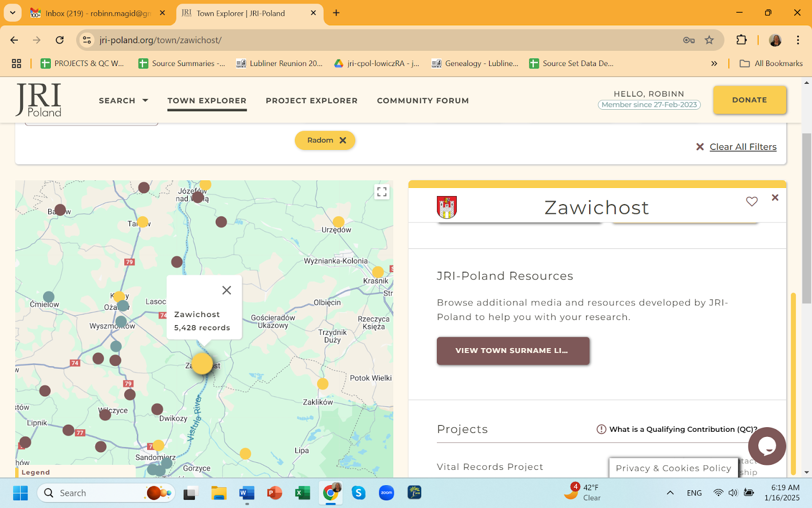Click the Dwikozy map marker

[157, 409]
